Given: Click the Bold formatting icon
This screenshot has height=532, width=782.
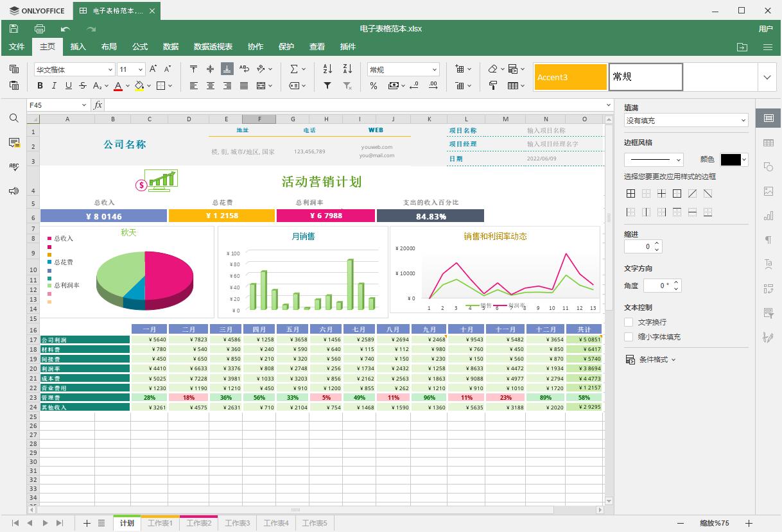Looking at the screenshot, I should (x=40, y=85).
